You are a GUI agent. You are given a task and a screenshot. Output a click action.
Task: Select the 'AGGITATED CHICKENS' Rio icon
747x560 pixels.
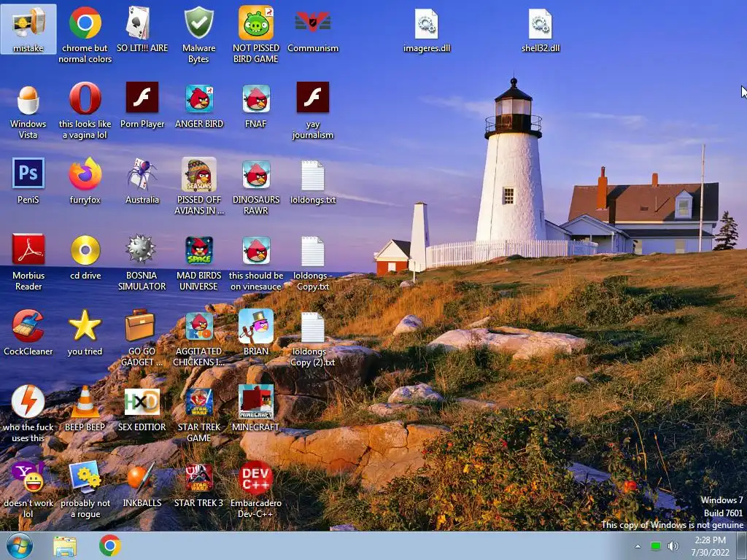[198, 338]
